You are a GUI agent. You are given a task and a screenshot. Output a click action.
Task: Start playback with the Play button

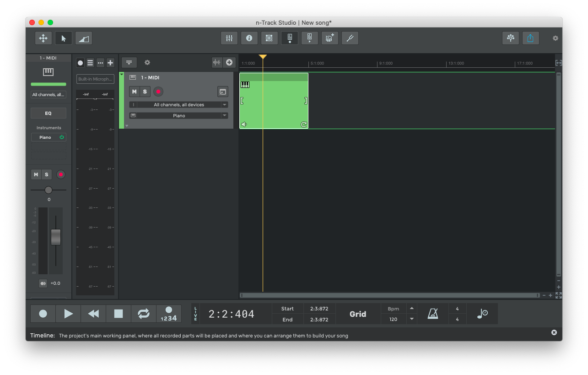[68, 314]
